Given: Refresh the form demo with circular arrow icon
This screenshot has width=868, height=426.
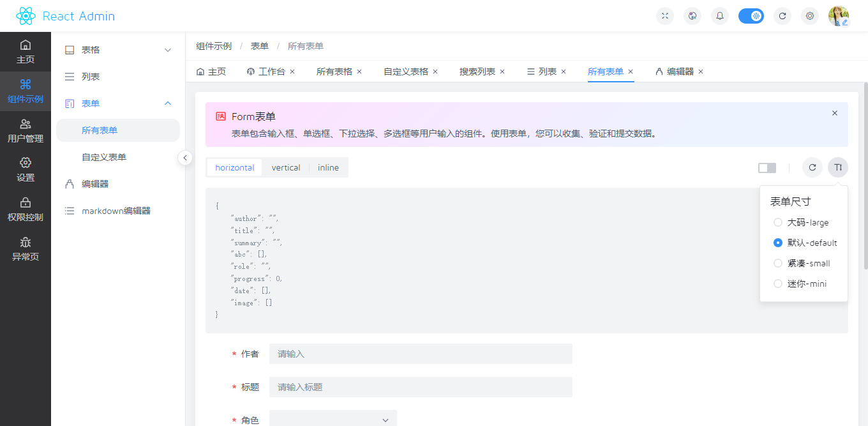Looking at the screenshot, I should [812, 167].
